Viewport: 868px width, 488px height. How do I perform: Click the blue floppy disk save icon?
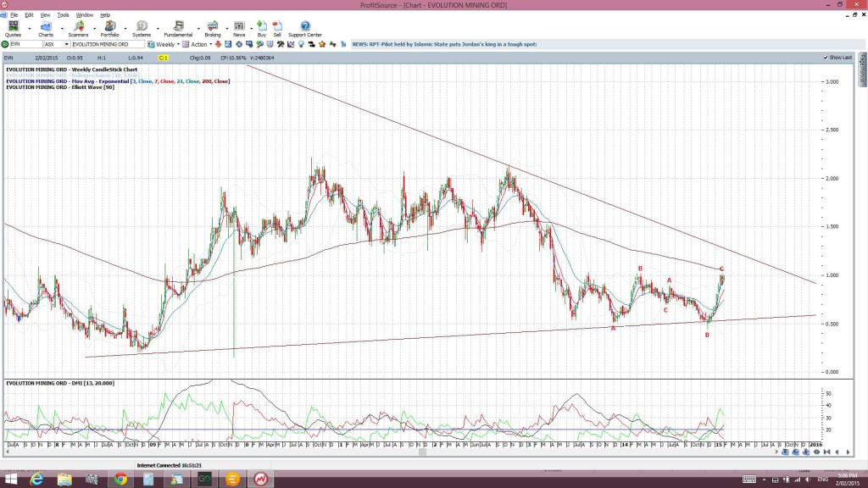[x=228, y=44]
